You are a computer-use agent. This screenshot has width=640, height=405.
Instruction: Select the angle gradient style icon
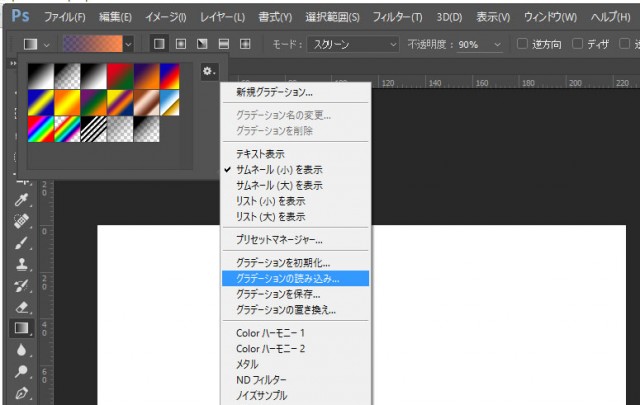pyautogui.click(x=202, y=45)
